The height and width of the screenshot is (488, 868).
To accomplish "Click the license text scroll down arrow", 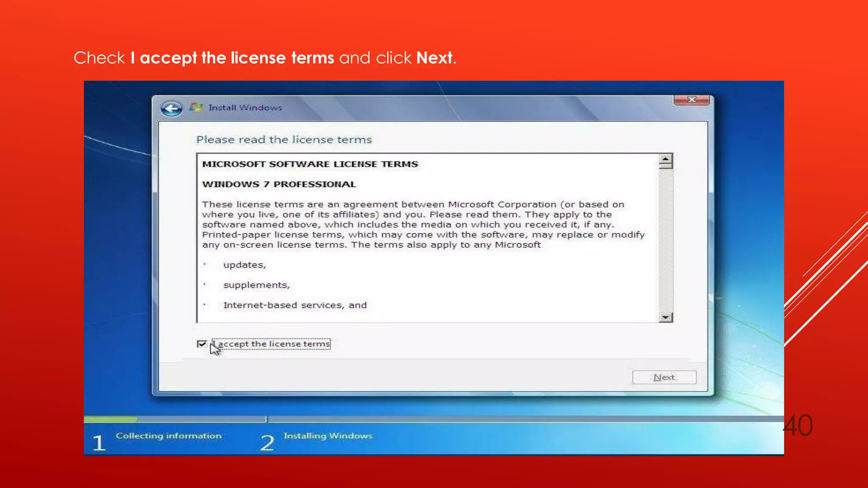I will click(666, 317).
